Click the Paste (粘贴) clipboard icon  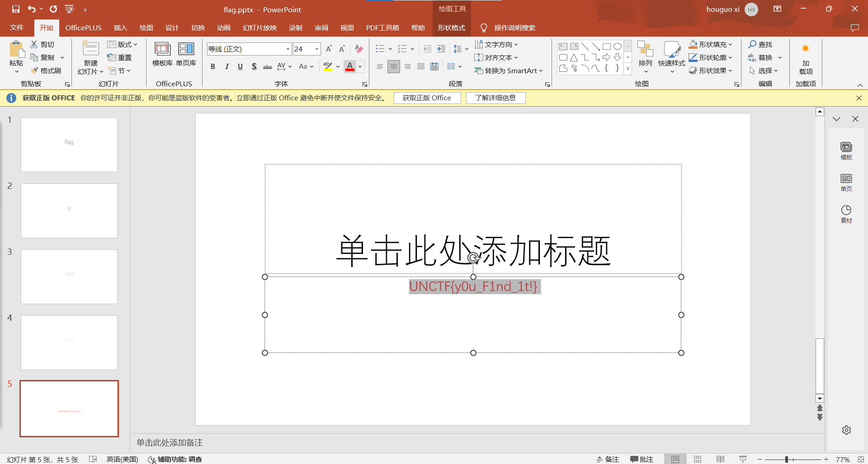(x=16, y=50)
